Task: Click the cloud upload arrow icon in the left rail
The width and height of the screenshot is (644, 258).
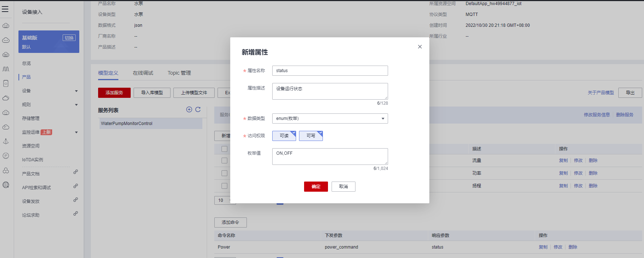Action: (x=6, y=112)
